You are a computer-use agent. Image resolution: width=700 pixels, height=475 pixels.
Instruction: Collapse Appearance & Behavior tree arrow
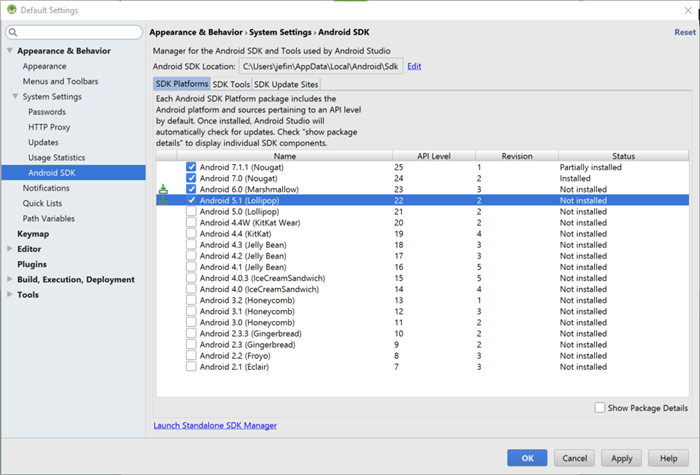tap(9, 50)
